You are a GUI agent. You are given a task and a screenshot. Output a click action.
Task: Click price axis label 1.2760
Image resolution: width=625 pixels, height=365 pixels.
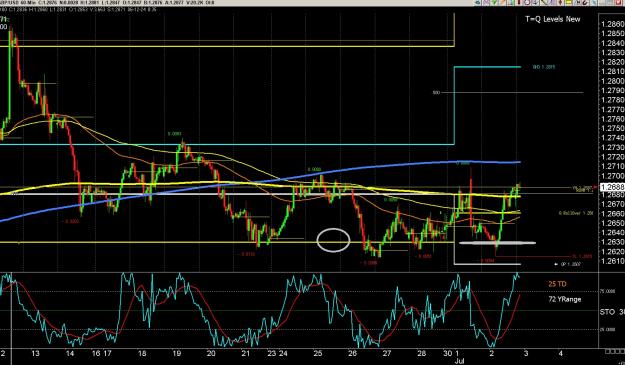(612, 119)
